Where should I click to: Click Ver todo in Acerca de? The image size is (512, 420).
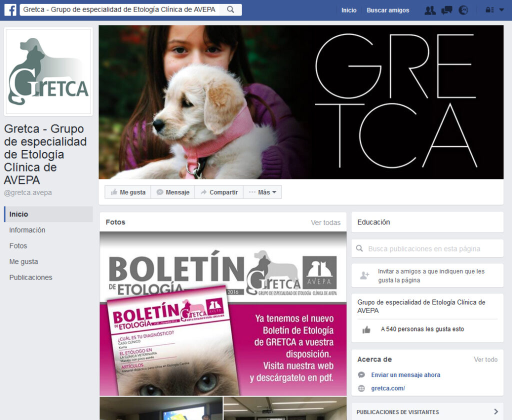(485, 359)
